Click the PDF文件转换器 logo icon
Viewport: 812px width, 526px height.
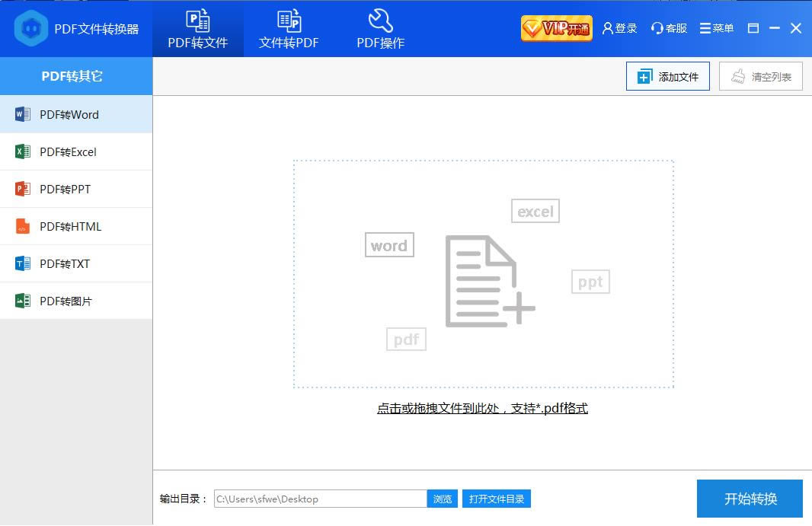click(30, 28)
